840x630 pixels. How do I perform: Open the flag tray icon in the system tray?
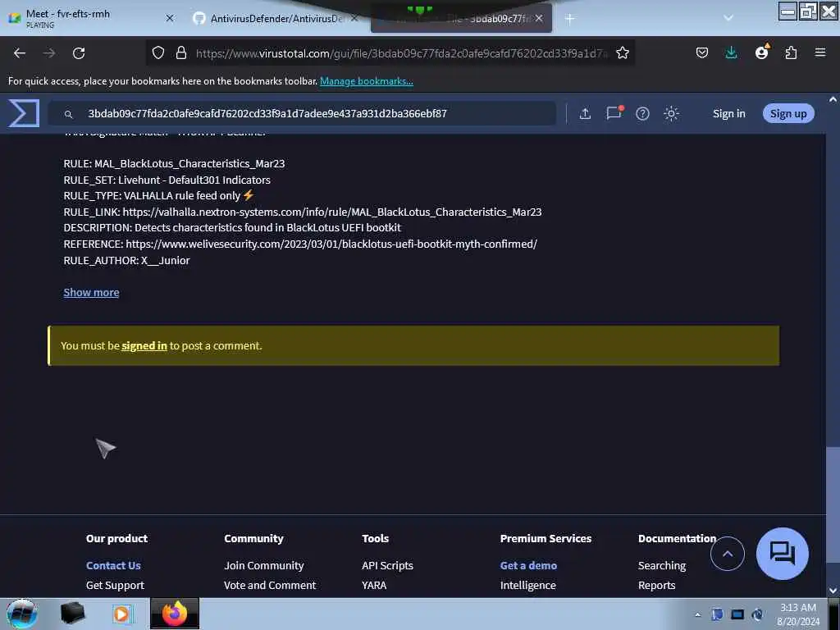tap(717, 614)
